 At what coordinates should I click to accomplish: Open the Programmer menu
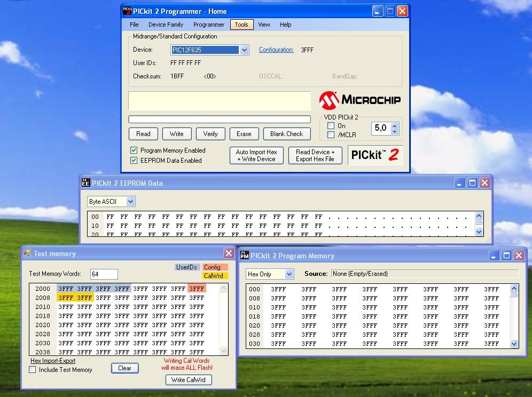point(209,25)
